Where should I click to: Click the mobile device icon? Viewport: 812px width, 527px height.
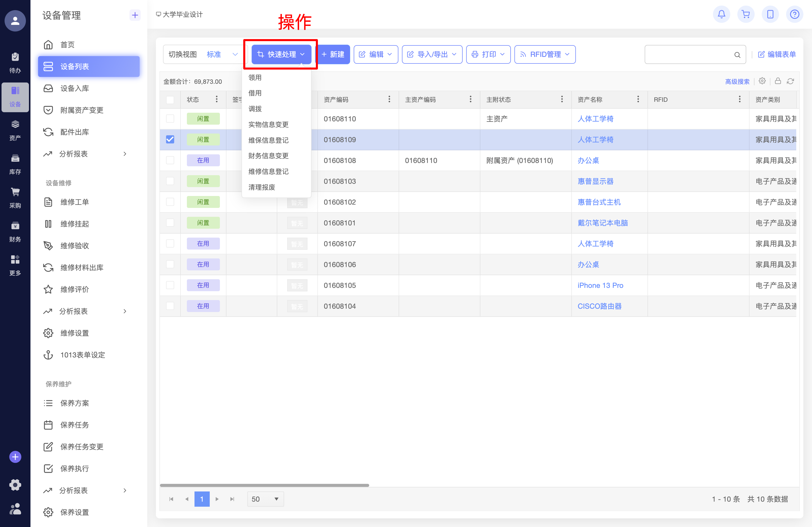(770, 14)
